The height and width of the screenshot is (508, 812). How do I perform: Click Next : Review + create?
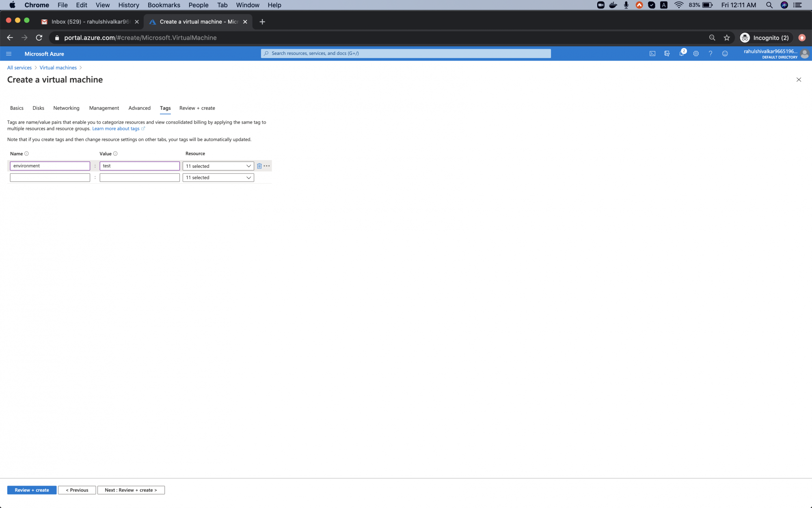(131, 490)
